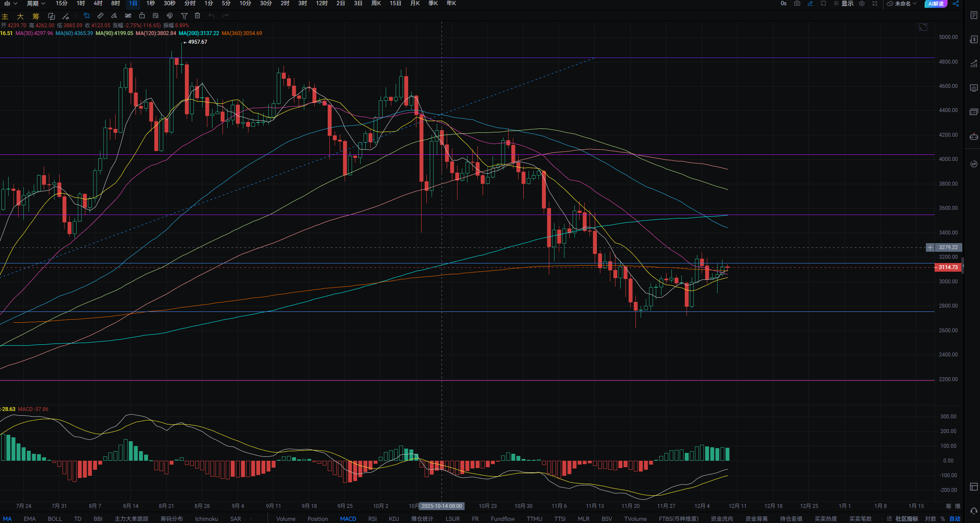
Task: Select the ruler measurement tool
Action: [100, 16]
